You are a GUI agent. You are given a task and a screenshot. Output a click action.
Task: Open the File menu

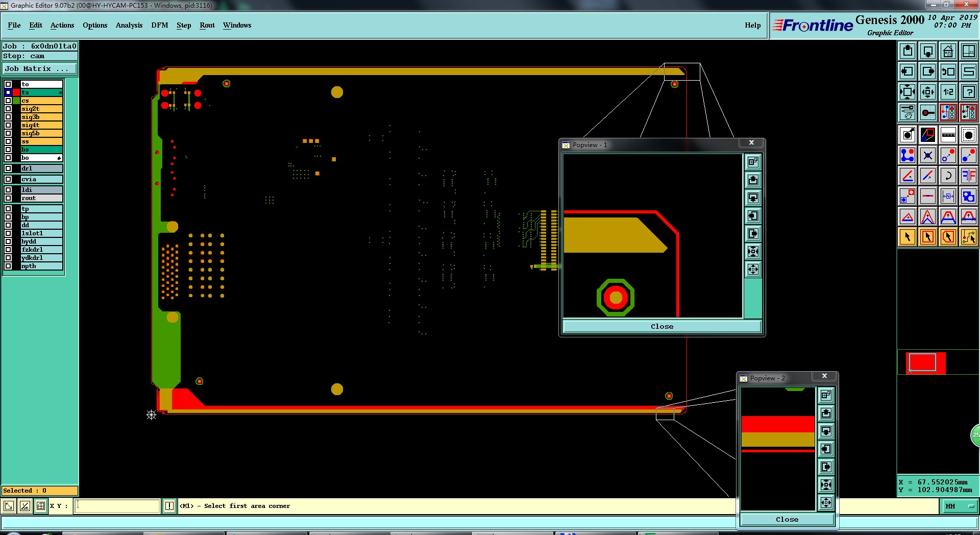[14, 25]
